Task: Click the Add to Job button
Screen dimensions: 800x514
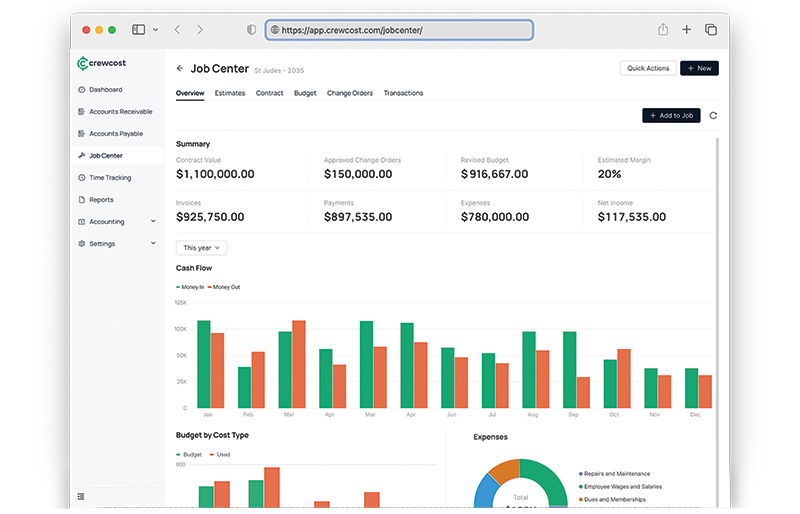Action: pos(671,115)
